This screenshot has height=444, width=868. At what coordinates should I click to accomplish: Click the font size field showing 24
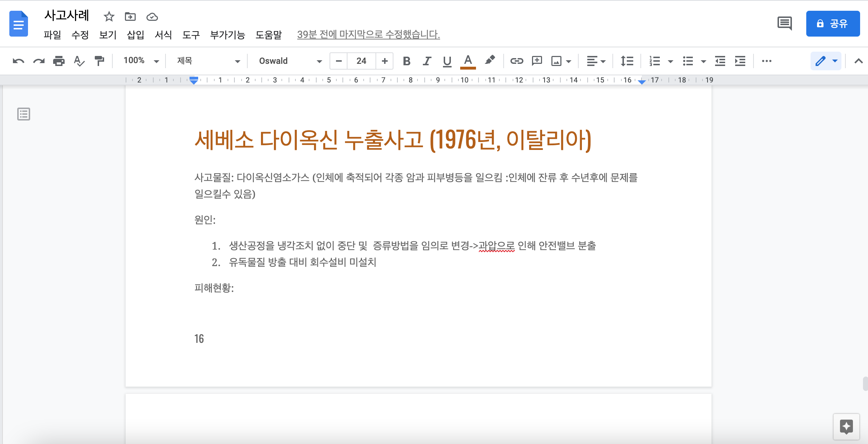tap(361, 61)
